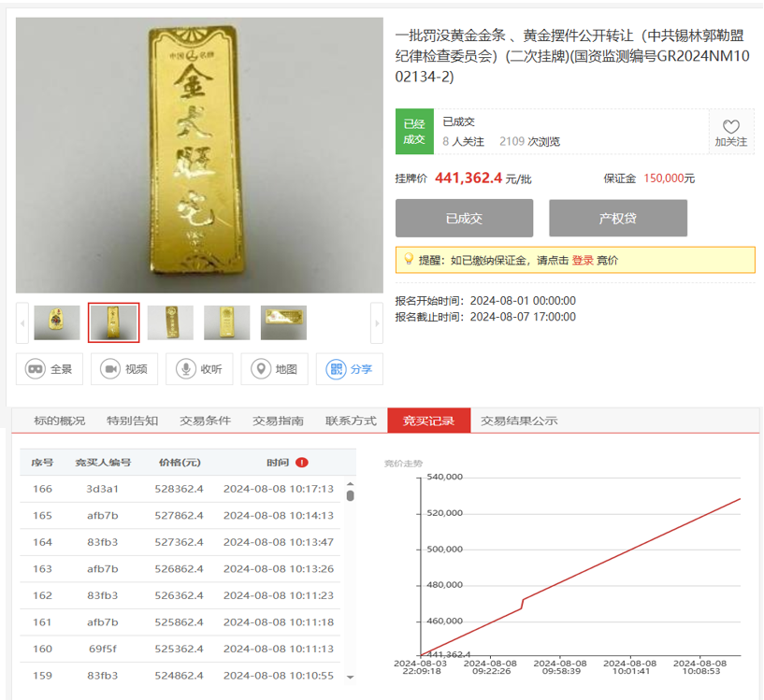Click the large gold bar main image
The image size is (764, 700).
coord(199,155)
